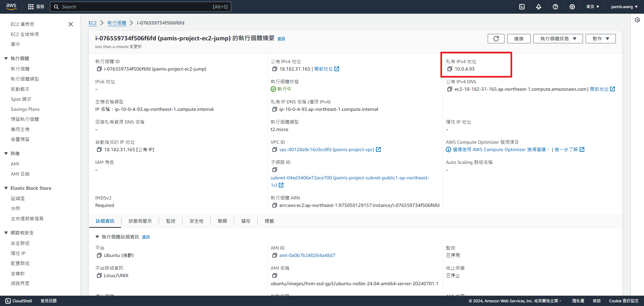Click the AWS logo home icon
Screen dimensions: 644x306
click(11, 6)
